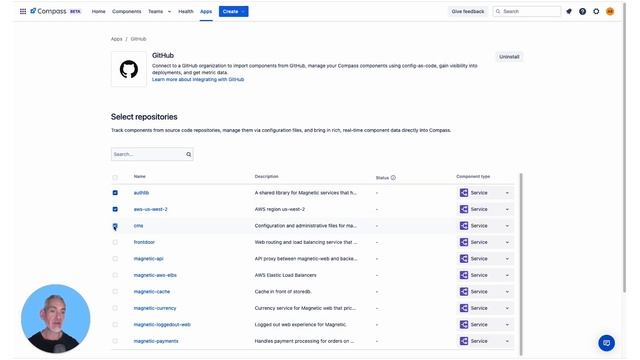Click the Service icon in magnetic-loggedout-web row

[464, 324]
